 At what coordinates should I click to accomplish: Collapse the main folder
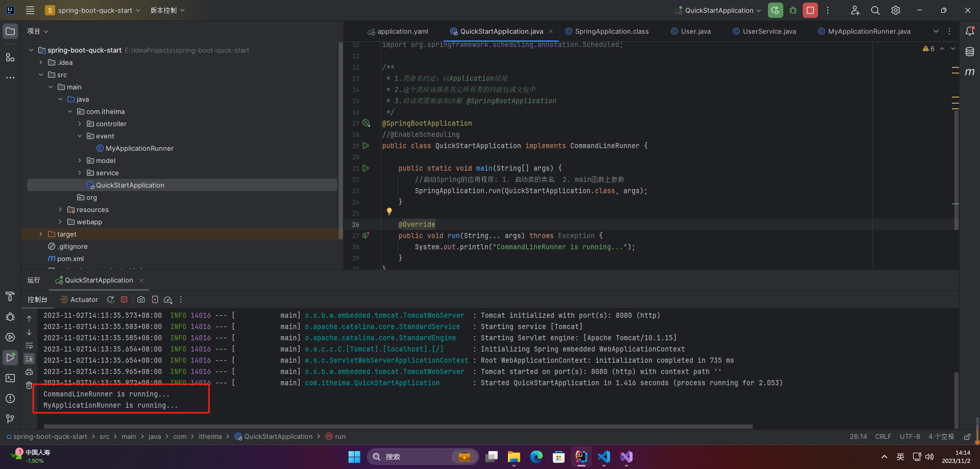51,87
